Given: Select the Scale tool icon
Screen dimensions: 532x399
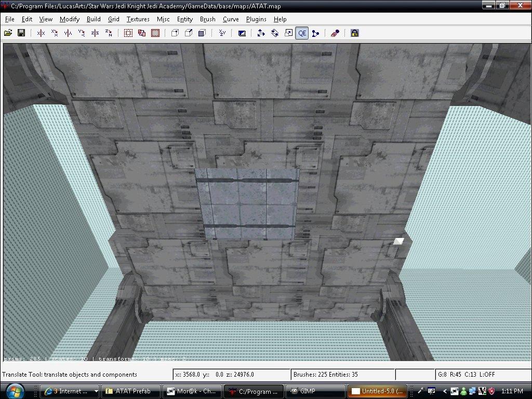Looking at the screenshot, I should click(288, 33).
